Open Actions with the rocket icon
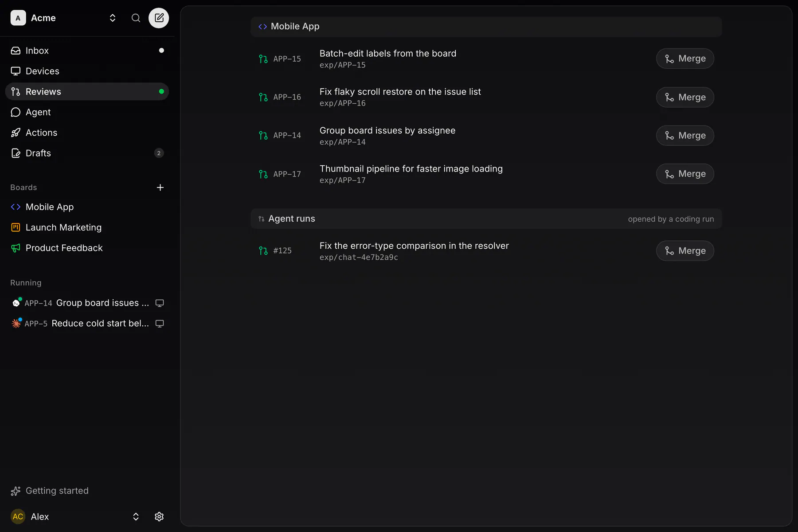 (x=87, y=133)
